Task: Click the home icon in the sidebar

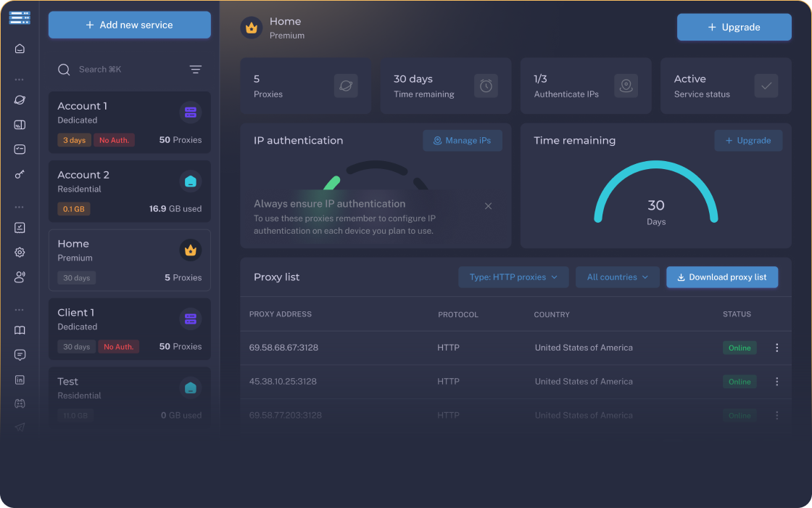Action: click(20, 49)
